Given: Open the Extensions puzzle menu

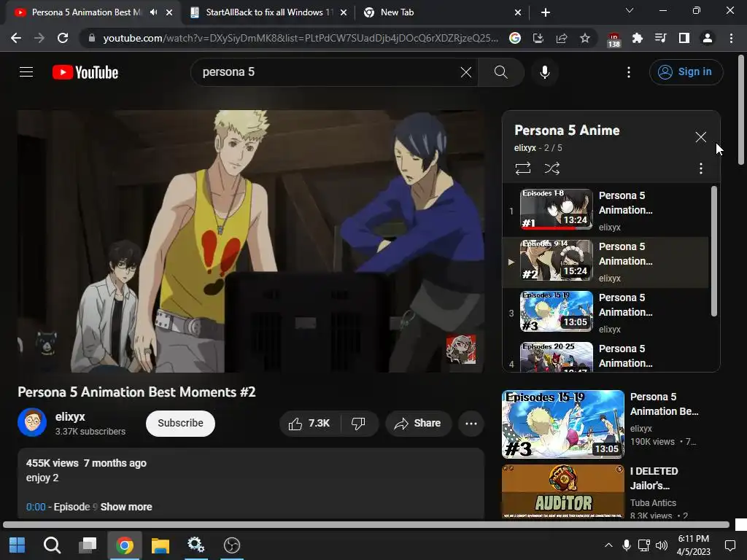Looking at the screenshot, I should click(x=637, y=38).
